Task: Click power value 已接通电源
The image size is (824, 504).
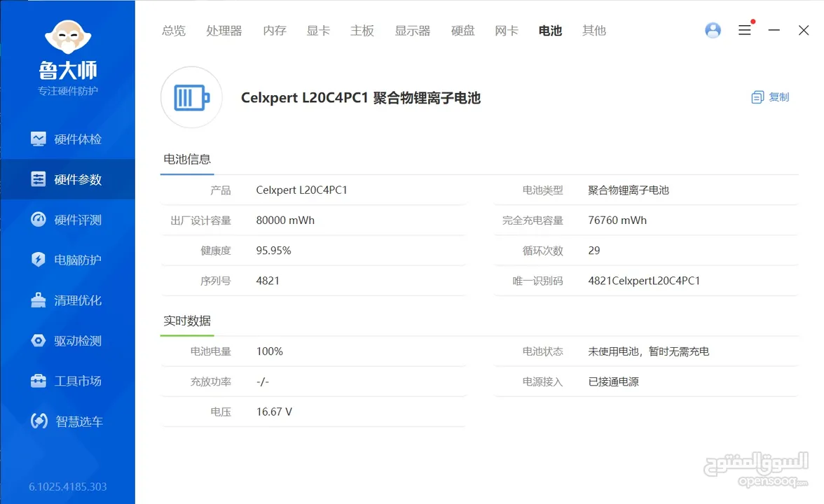Action: coord(613,381)
